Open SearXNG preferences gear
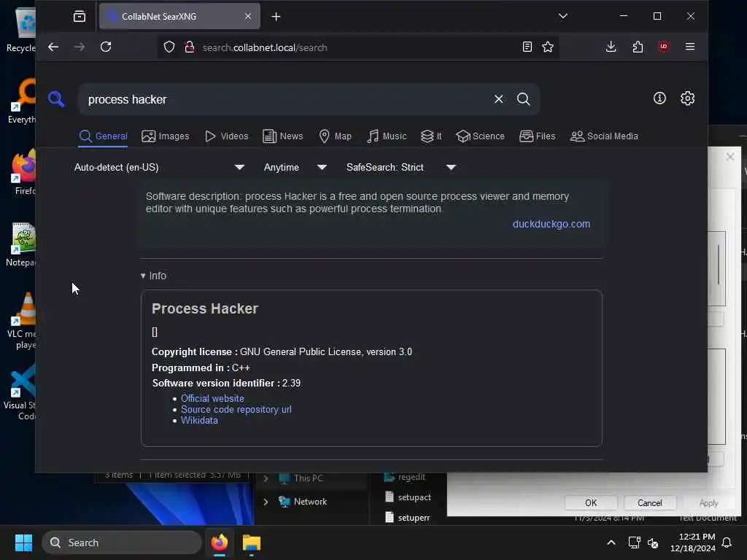The image size is (747, 560). [x=687, y=98]
